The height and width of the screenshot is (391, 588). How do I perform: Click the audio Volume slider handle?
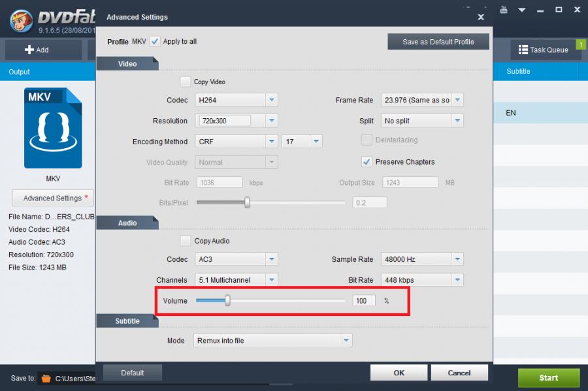[227, 301]
